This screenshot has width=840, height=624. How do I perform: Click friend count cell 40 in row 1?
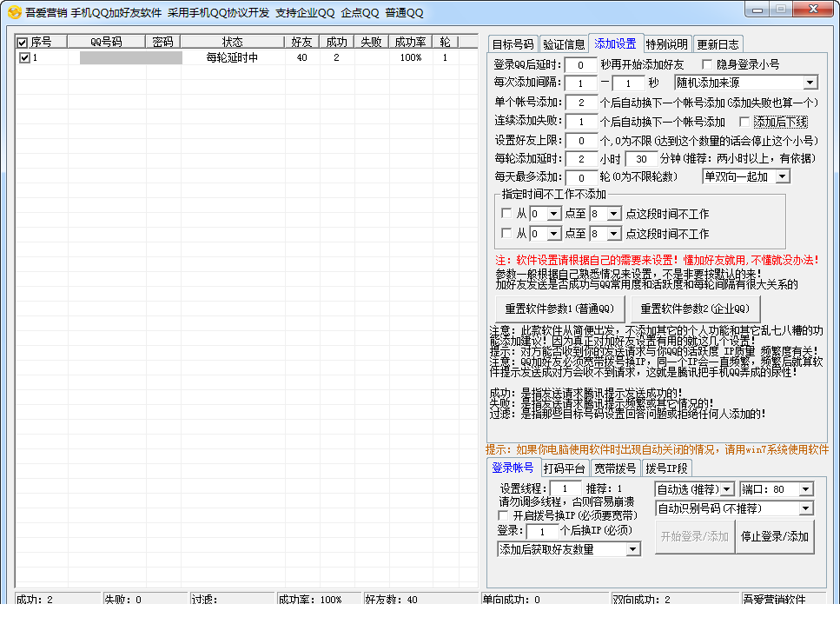(x=301, y=57)
